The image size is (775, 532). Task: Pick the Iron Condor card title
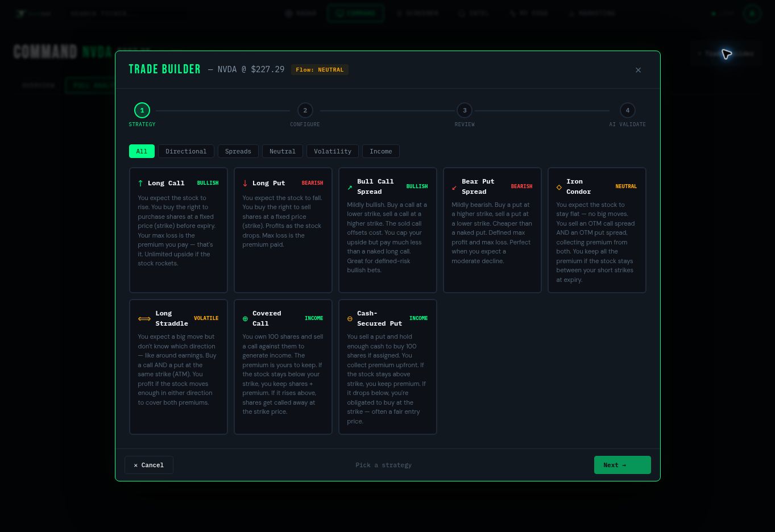click(x=578, y=186)
